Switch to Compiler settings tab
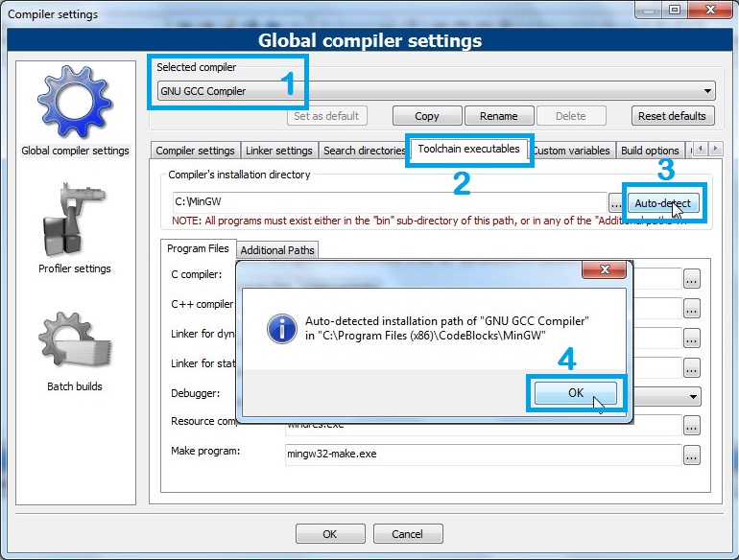The width and height of the screenshot is (739, 560). 195,151
